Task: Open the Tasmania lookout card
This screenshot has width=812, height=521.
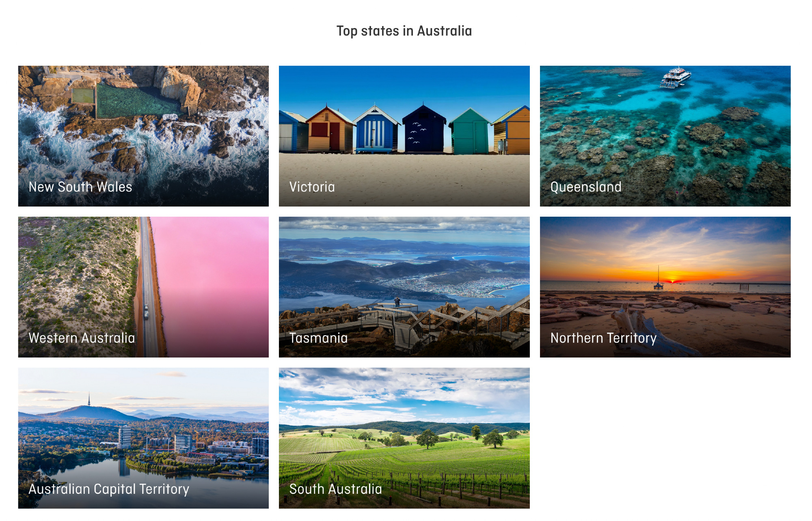Action: coord(404,287)
